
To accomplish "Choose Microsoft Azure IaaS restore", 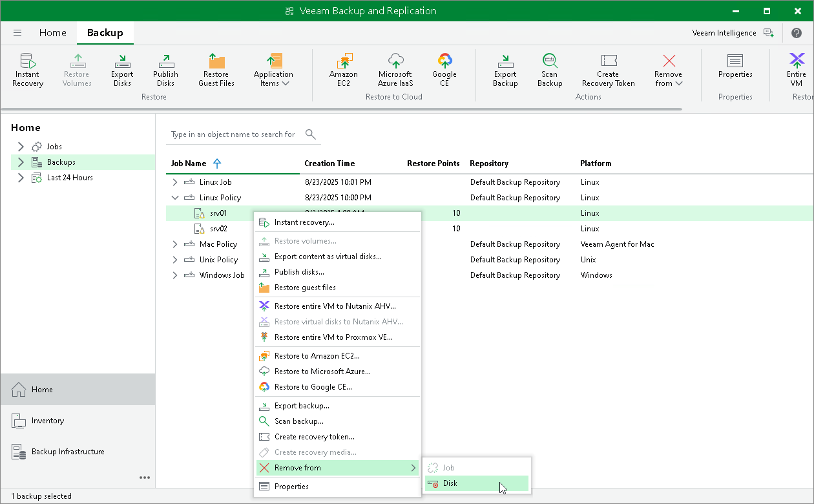I will coord(395,70).
